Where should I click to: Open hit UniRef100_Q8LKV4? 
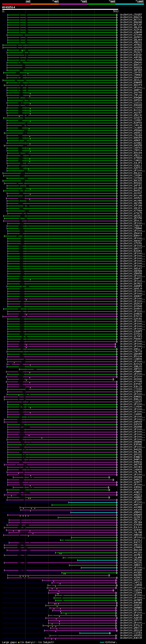coord(131,27)
